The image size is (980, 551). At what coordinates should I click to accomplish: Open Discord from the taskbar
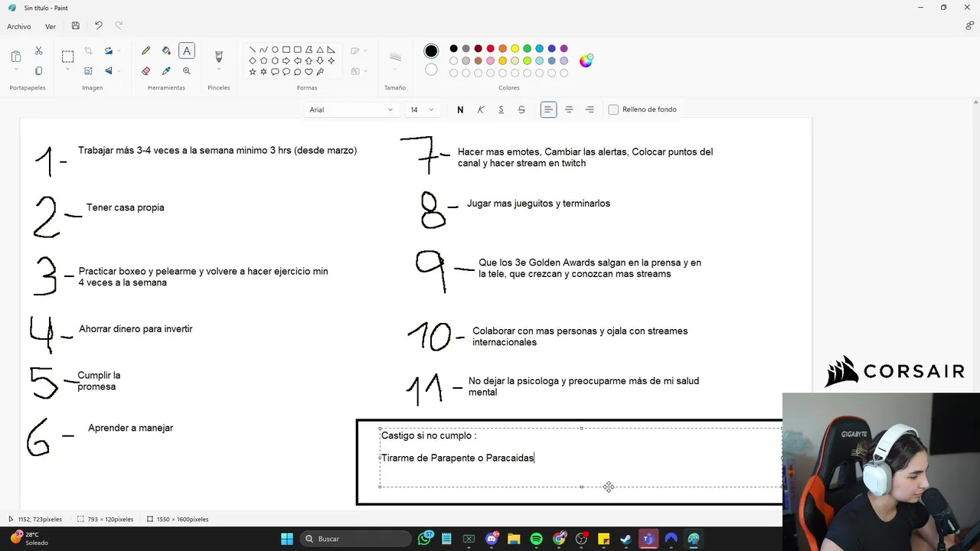click(x=492, y=539)
